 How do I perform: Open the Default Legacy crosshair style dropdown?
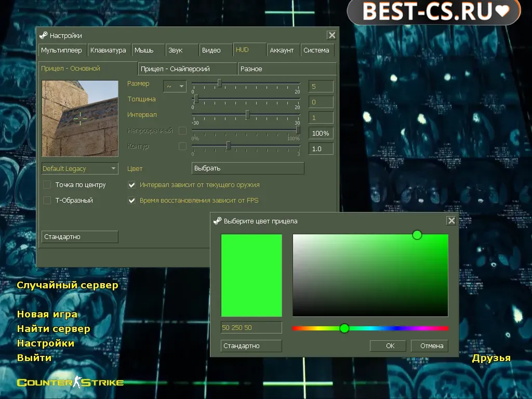tap(79, 168)
